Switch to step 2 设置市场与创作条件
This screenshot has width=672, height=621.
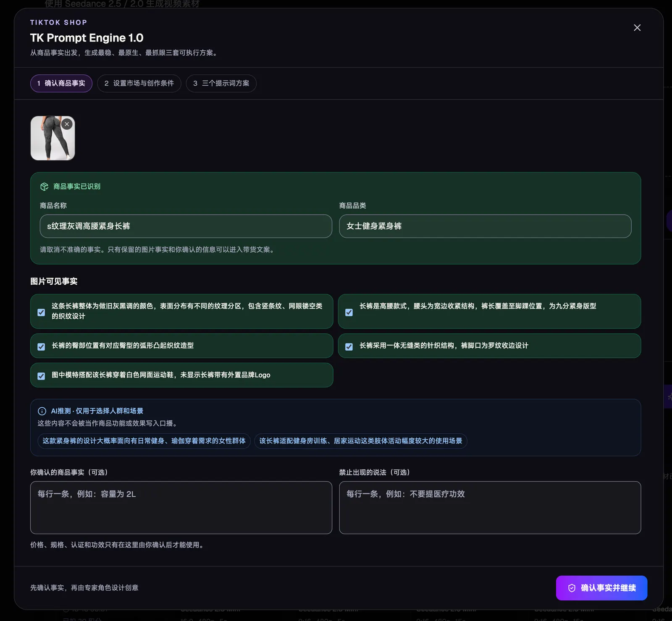point(139,83)
